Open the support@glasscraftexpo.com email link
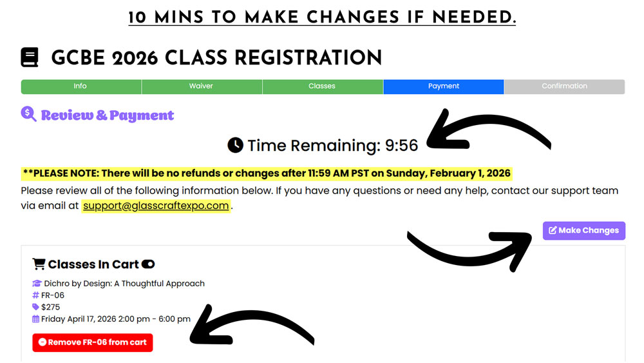 click(156, 206)
